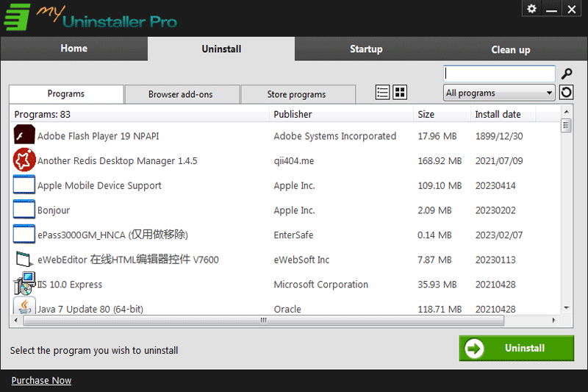The width and height of the screenshot is (588, 392).
Task: Click publisher EnterSafe
Action: [x=293, y=235]
